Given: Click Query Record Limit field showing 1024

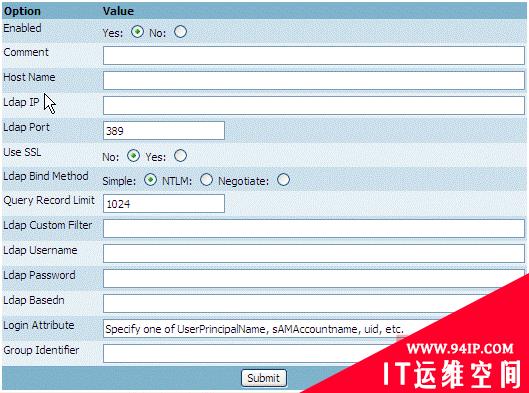Looking at the screenshot, I should [x=164, y=203].
